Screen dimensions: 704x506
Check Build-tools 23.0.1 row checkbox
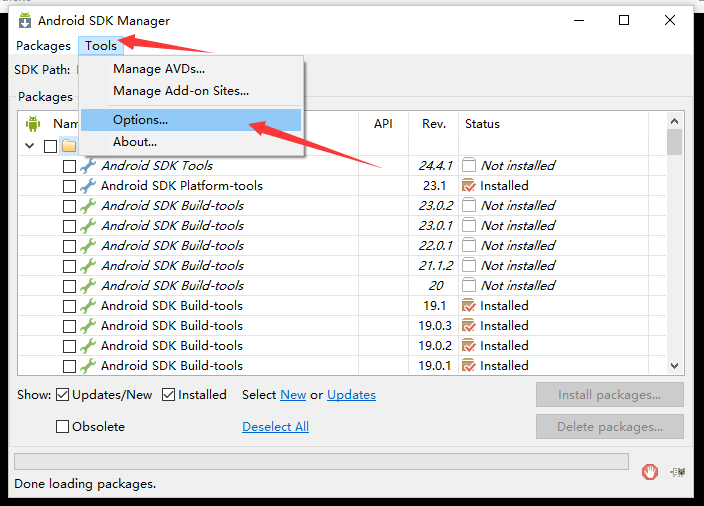tap(69, 226)
